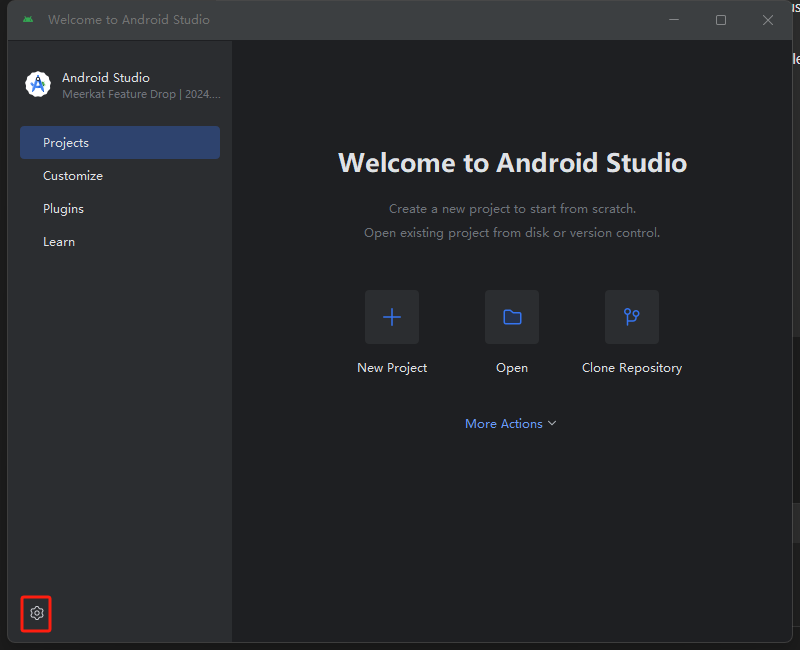Viewport: 800px width, 650px height.
Task: Click the Meerkat Feature Drop version text
Action: 141,95
